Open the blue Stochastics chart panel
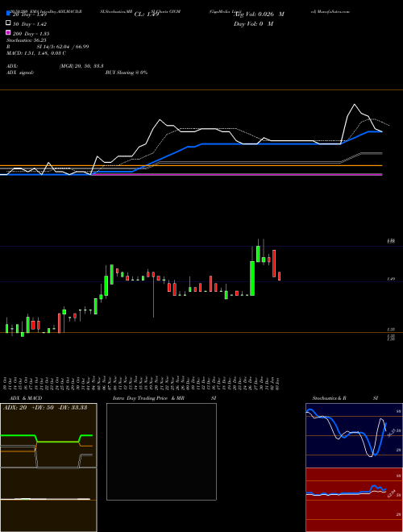 (x=354, y=435)
